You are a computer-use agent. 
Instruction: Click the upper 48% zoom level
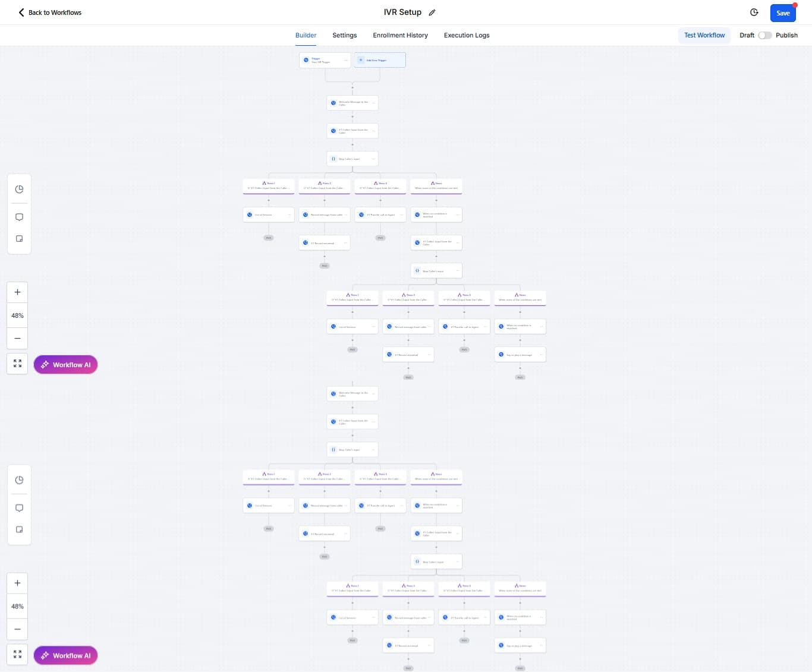tap(17, 316)
